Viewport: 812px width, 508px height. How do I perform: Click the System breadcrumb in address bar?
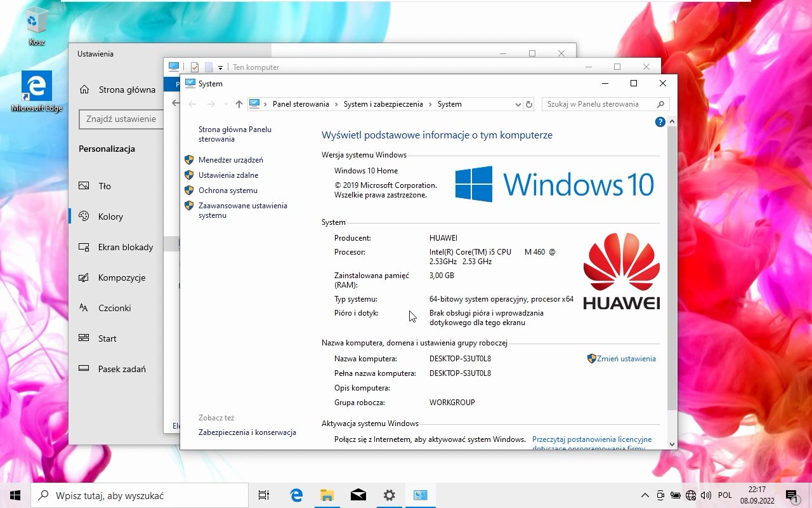[x=450, y=104]
